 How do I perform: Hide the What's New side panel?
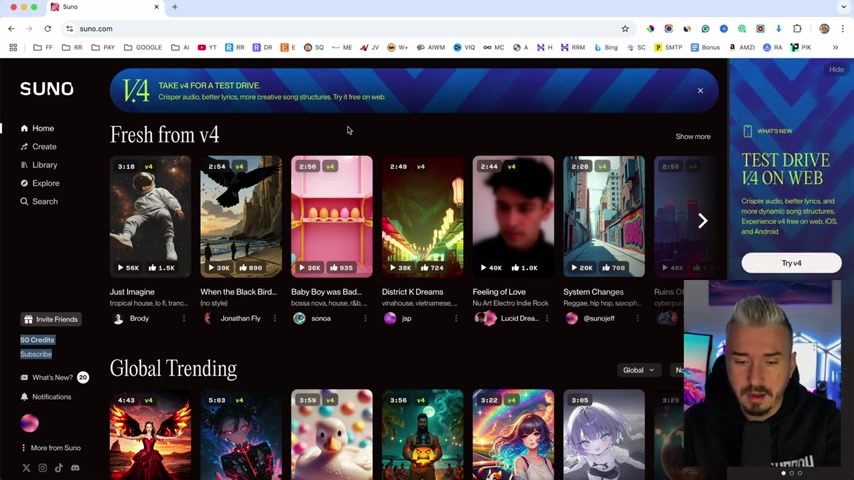pyautogui.click(x=836, y=70)
